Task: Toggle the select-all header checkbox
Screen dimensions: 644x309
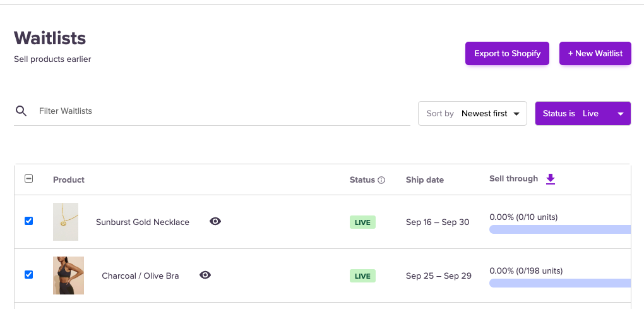Action: [x=28, y=179]
